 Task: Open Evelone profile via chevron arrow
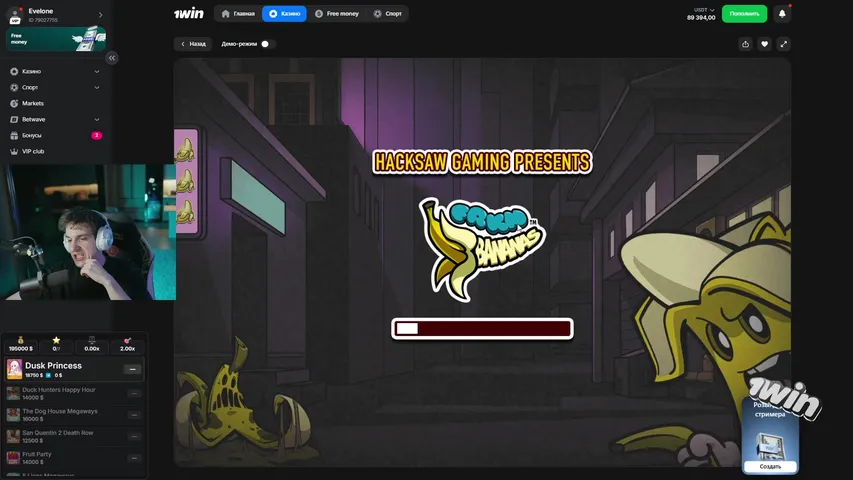pos(101,15)
